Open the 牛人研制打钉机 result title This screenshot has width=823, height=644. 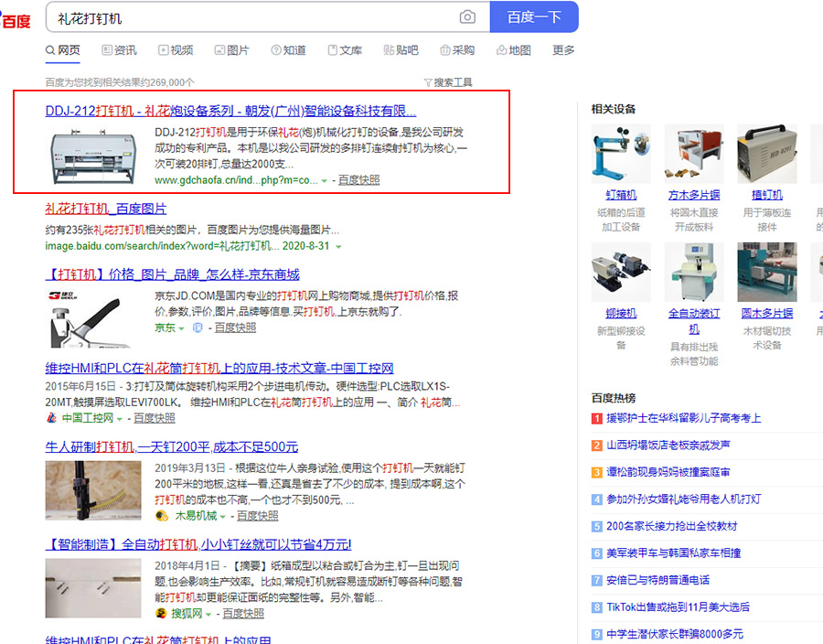click(x=172, y=446)
